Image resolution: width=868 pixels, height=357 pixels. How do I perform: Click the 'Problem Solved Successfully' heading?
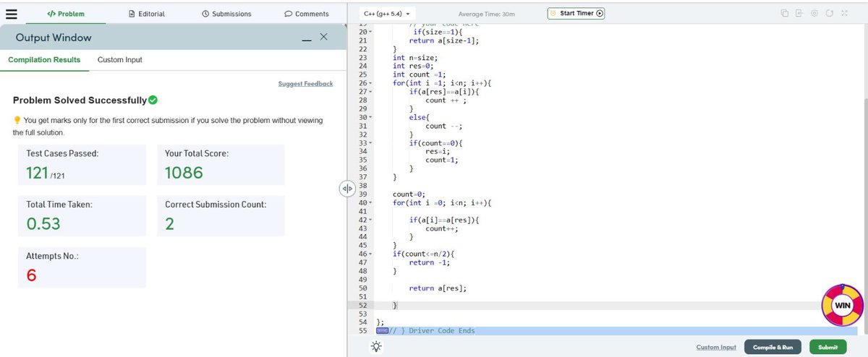pyautogui.click(x=80, y=100)
